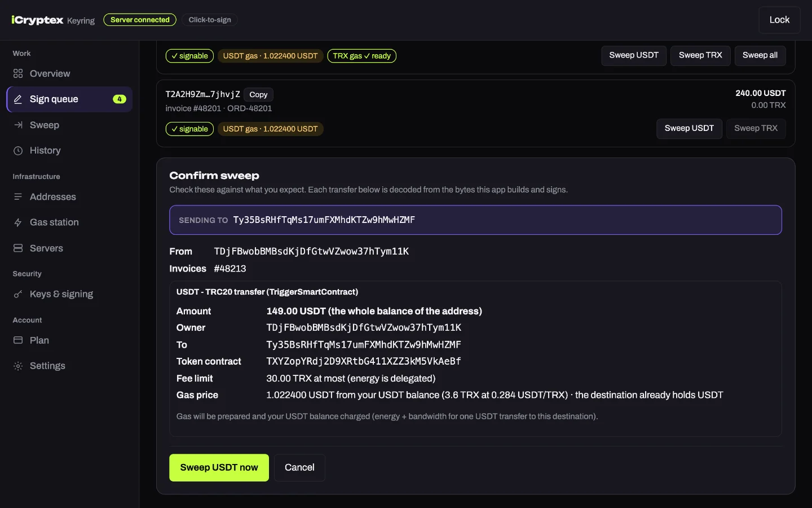Click the Sign queue pen icon
This screenshot has height=508, width=812.
(x=18, y=99)
